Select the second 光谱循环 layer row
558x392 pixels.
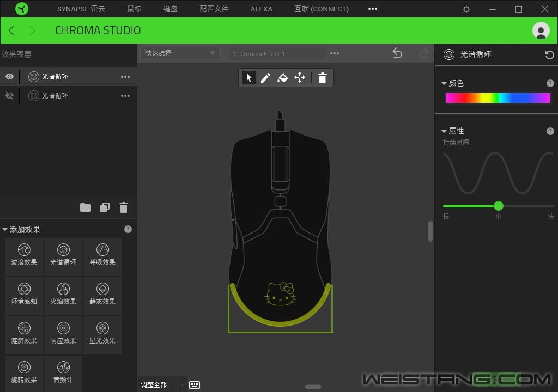click(x=68, y=96)
